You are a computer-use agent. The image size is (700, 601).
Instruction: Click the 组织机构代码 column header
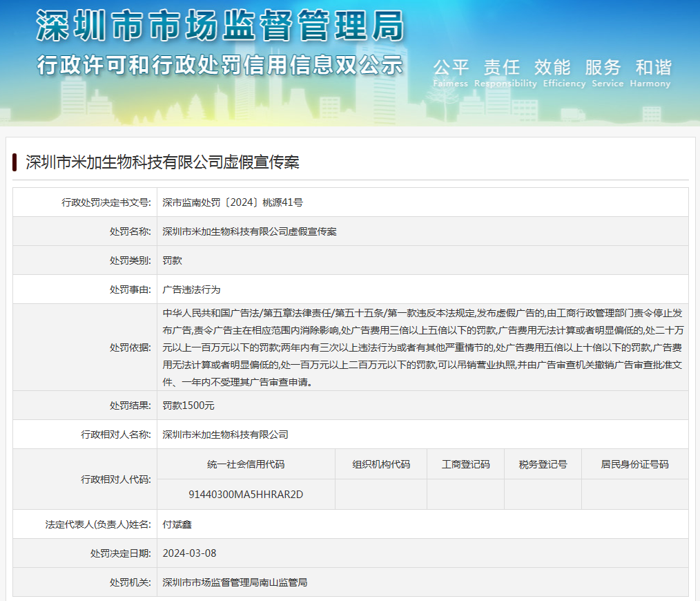[381, 464]
